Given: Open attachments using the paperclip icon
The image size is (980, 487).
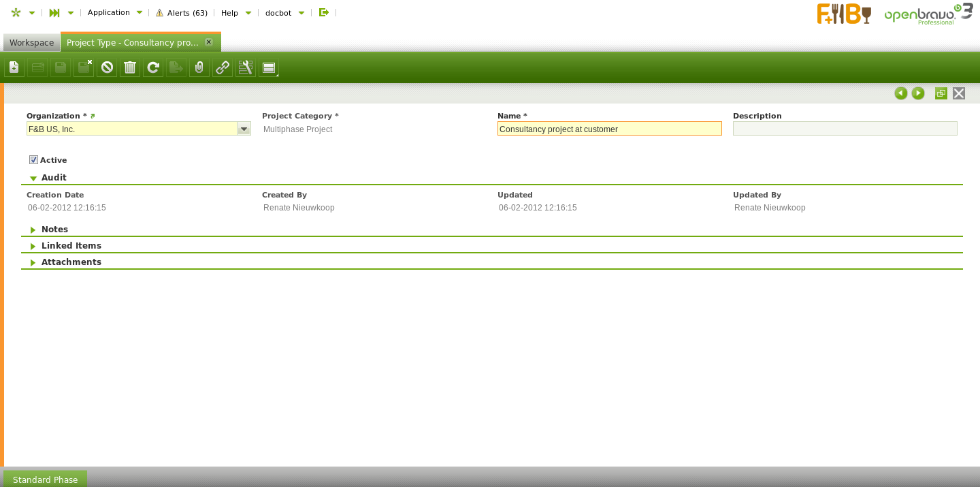Looking at the screenshot, I should [x=199, y=67].
